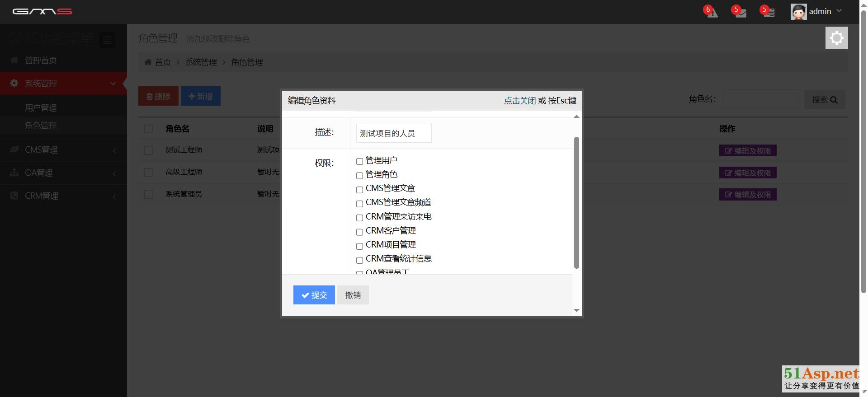Open the admin user dropdown arrow
Image resolution: width=868 pixels, height=397 pixels.
coord(839,11)
